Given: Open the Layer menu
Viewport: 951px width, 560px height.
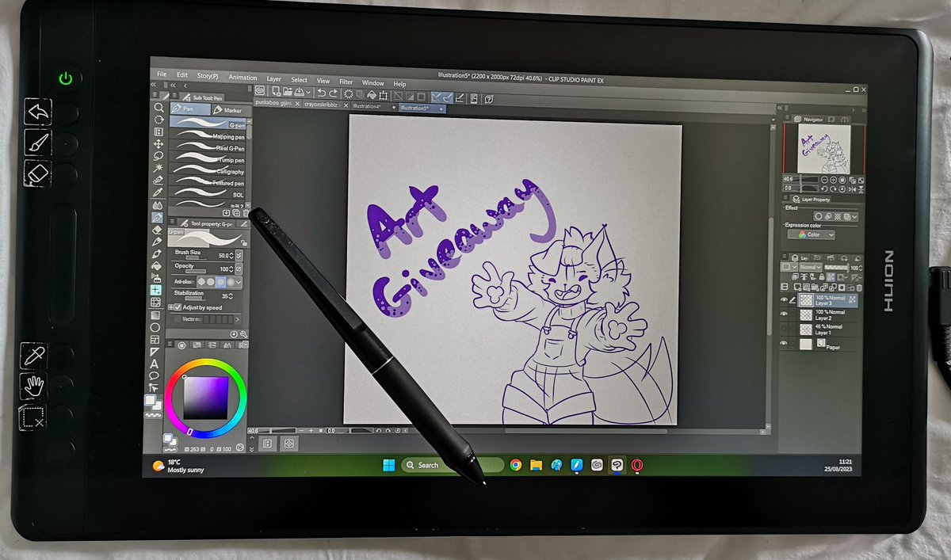Looking at the screenshot, I should coord(273,78).
